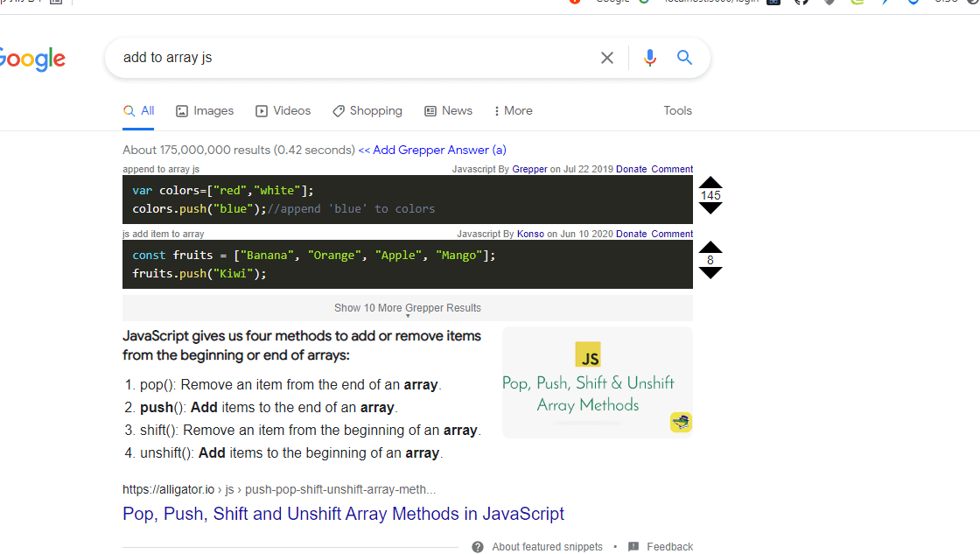Click the blue magnifier search button

click(684, 58)
